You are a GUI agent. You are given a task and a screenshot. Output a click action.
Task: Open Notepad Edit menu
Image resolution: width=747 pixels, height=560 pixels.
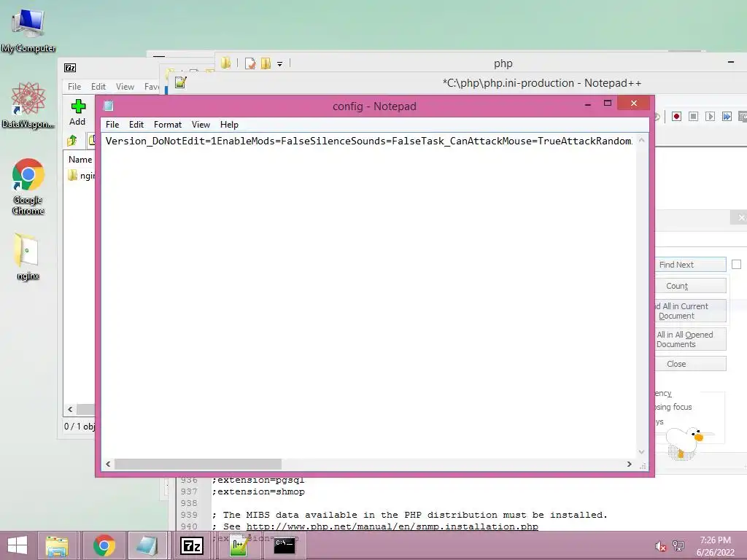pyautogui.click(x=136, y=124)
